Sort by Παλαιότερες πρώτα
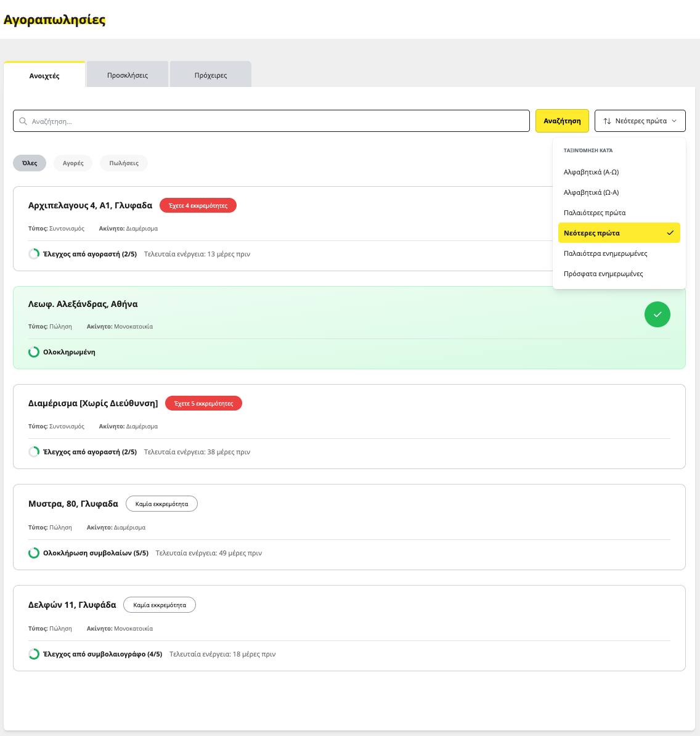700x736 pixels. coord(619,213)
